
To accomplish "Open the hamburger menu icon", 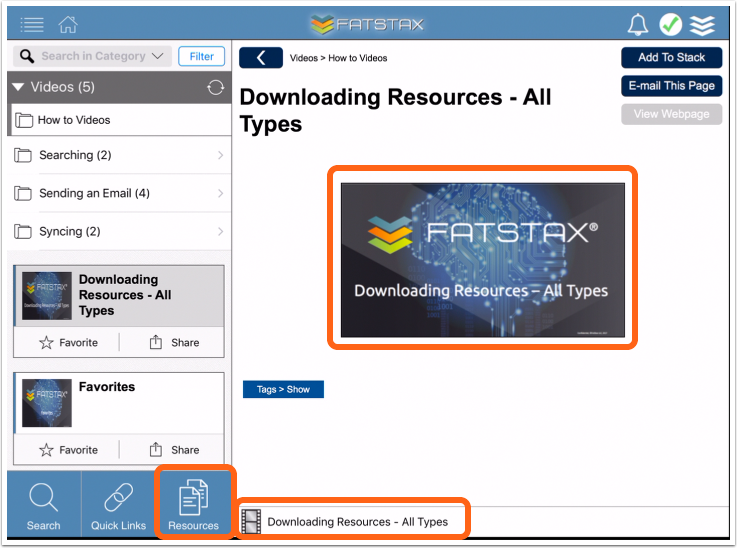I will pos(32,24).
